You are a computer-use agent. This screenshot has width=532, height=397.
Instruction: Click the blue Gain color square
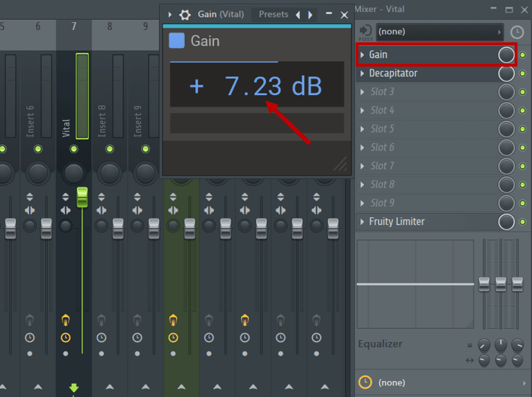pos(177,41)
